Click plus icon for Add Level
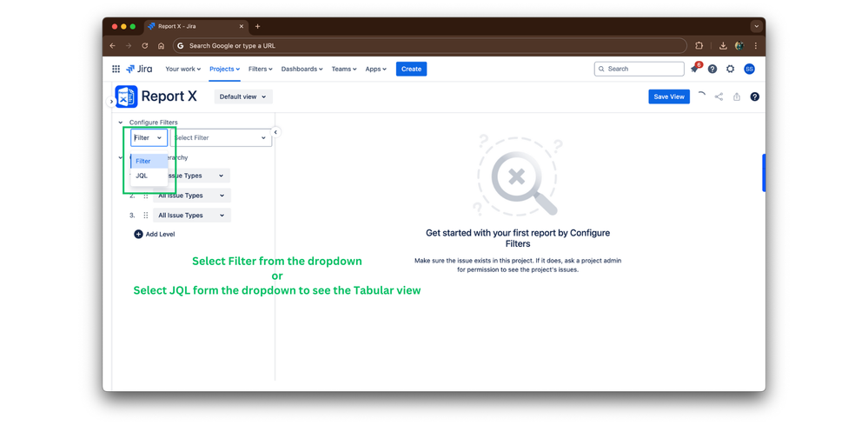Image resolution: width=868 pixels, height=425 pixels. (x=138, y=234)
